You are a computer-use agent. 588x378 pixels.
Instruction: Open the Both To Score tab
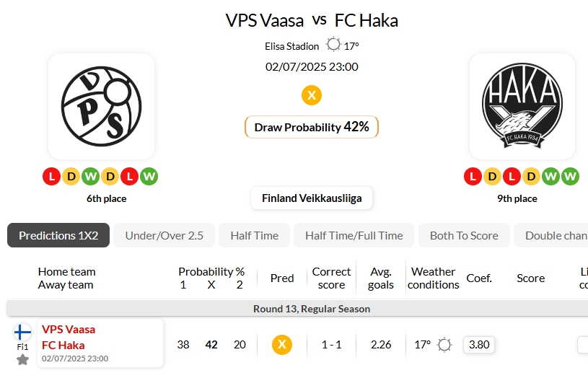[464, 235]
